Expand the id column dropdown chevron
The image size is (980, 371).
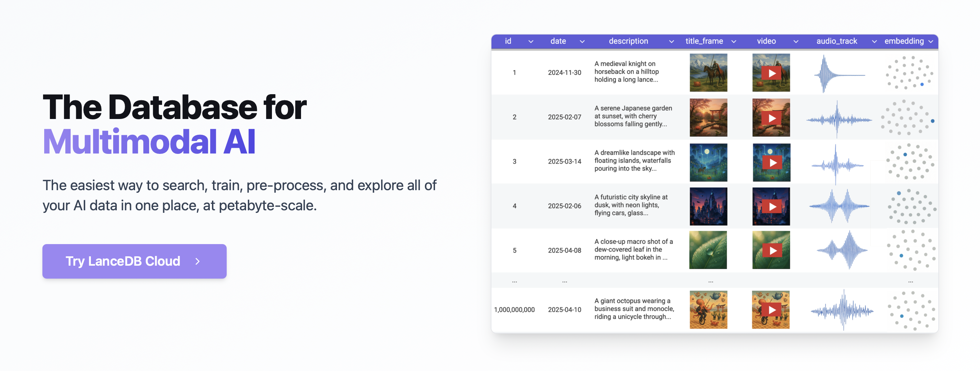[531, 41]
